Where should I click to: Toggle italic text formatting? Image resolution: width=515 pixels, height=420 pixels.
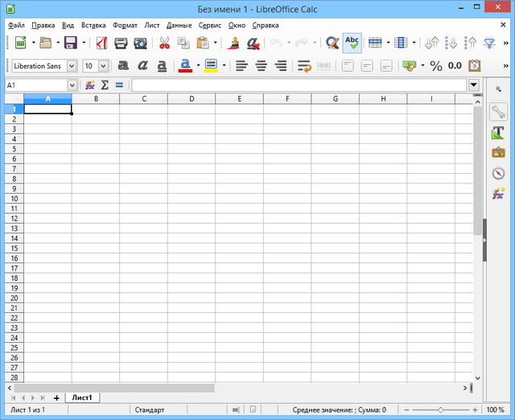[142, 66]
